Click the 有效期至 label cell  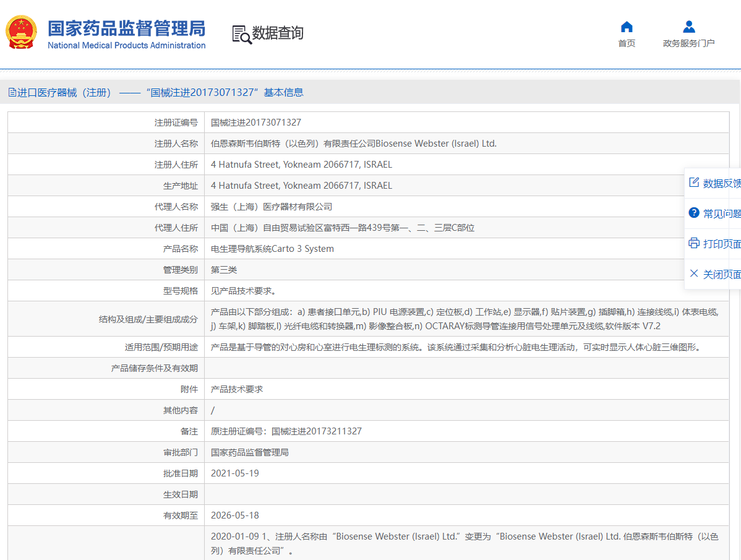pos(106,515)
